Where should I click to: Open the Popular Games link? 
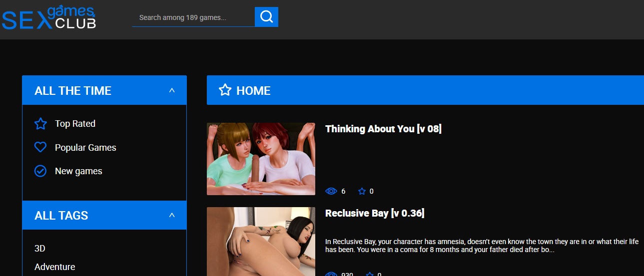point(85,148)
